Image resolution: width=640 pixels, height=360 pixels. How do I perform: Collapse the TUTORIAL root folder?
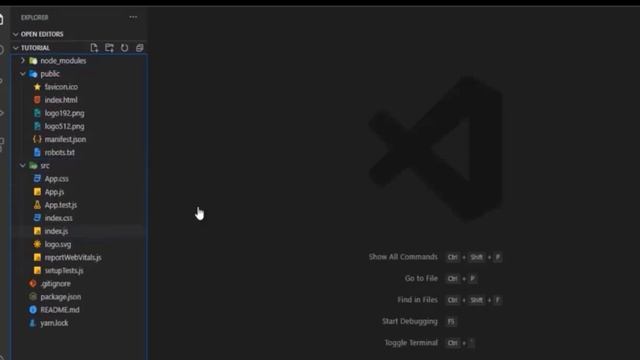coord(16,48)
